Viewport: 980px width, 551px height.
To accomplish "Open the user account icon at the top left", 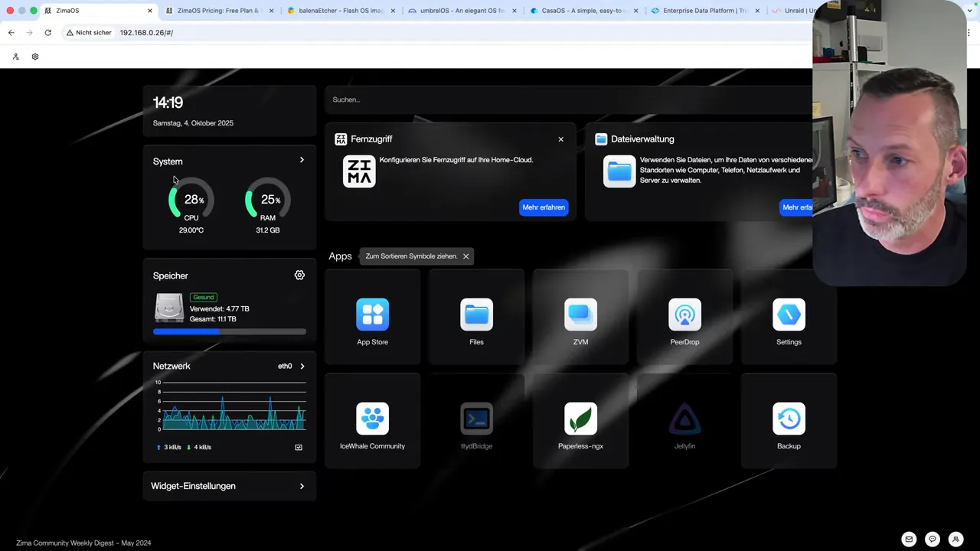I will (15, 57).
